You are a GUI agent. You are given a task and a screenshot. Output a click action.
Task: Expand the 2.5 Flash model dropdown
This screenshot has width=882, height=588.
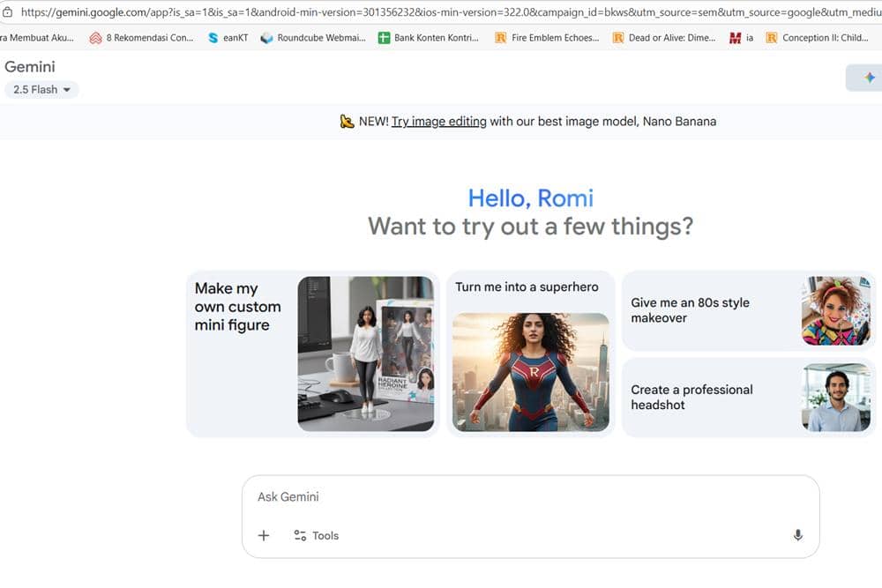pyautogui.click(x=41, y=89)
